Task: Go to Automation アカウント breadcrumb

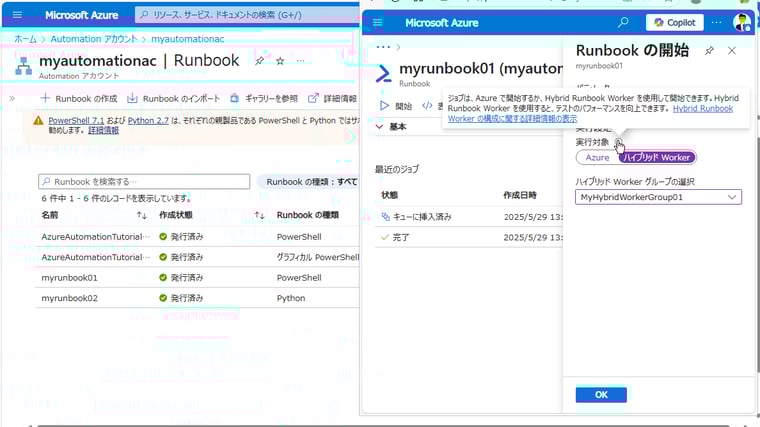Action: coord(94,39)
